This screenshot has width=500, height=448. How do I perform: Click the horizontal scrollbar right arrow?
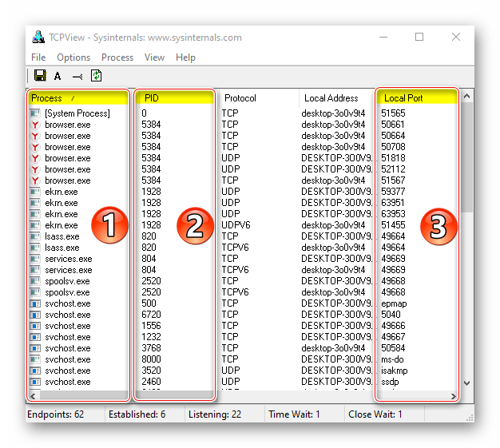(x=454, y=396)
